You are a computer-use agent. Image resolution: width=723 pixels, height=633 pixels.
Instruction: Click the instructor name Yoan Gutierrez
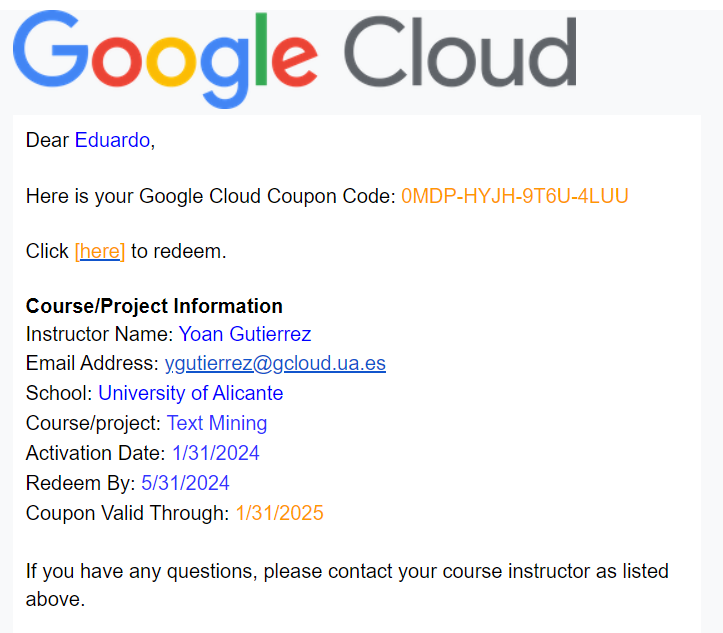245,334
